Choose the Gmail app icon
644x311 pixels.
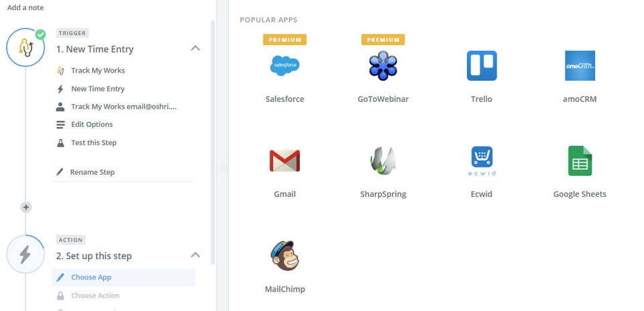[284, 161]
